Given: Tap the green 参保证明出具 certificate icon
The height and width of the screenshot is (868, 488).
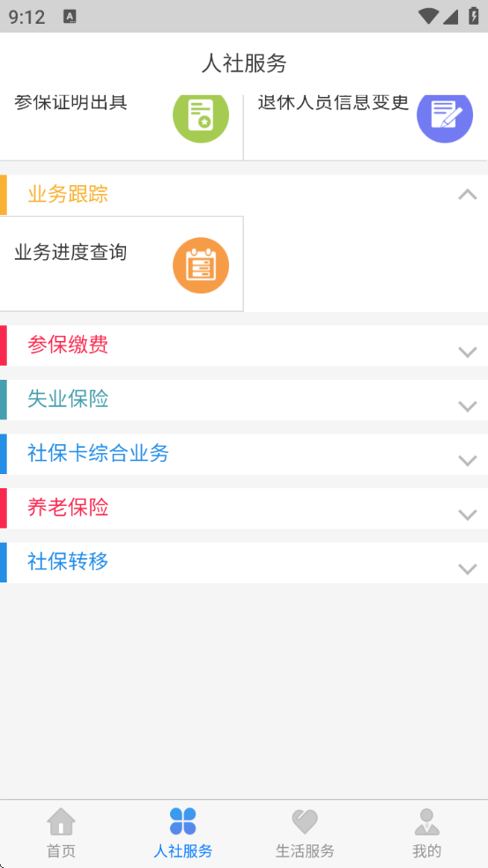Looking at the screenshot, I should click(201, 118).
